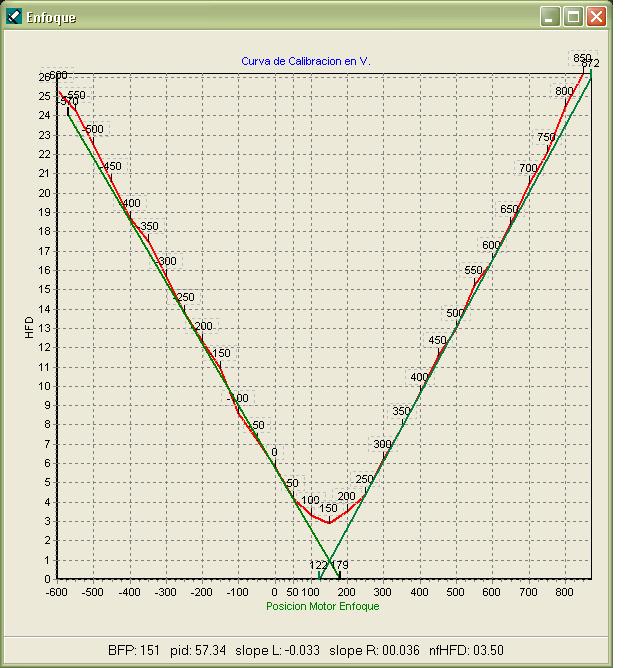Screen dimensions: 640x668
Task: Close the Enfoque window
Action: [x=596, y=17]
